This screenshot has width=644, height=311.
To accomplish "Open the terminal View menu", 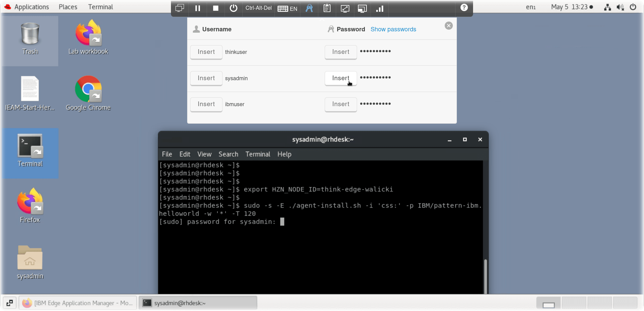I will click(x=204, y=154).
